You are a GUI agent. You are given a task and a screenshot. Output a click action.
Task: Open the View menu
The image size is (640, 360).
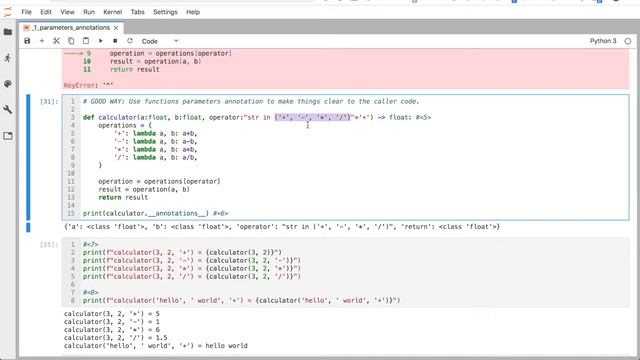click(x=67, y=12)
